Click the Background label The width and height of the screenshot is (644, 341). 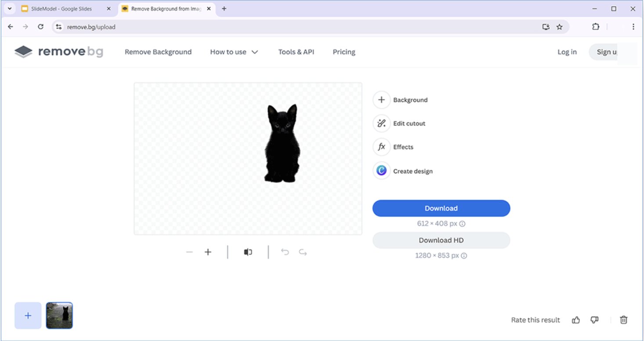[x=410, y=100]
